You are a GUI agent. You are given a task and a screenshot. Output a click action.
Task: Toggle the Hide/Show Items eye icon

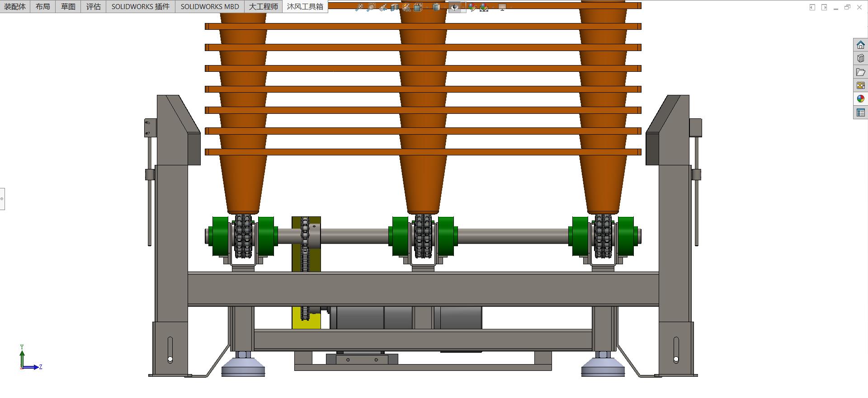(x=454, y=7)
